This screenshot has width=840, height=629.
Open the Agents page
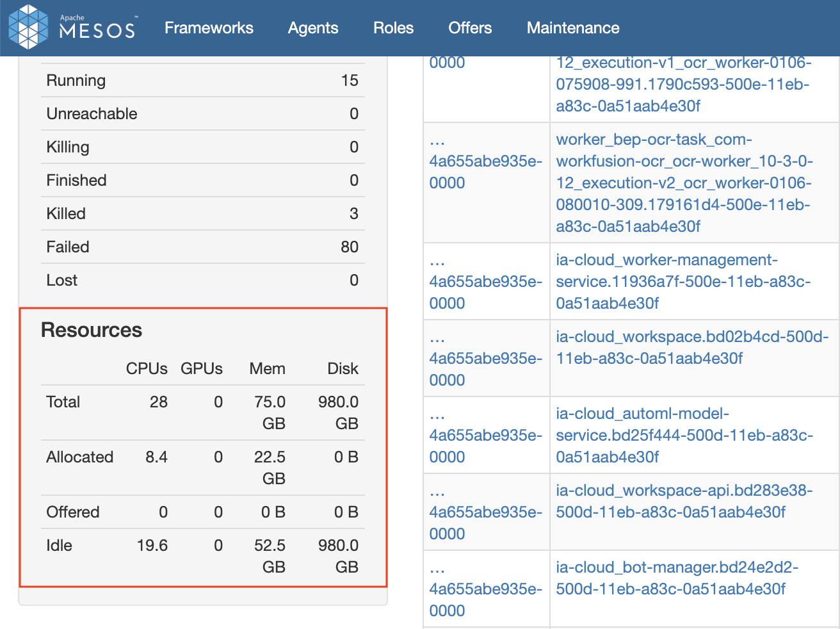tap(313, 28)
